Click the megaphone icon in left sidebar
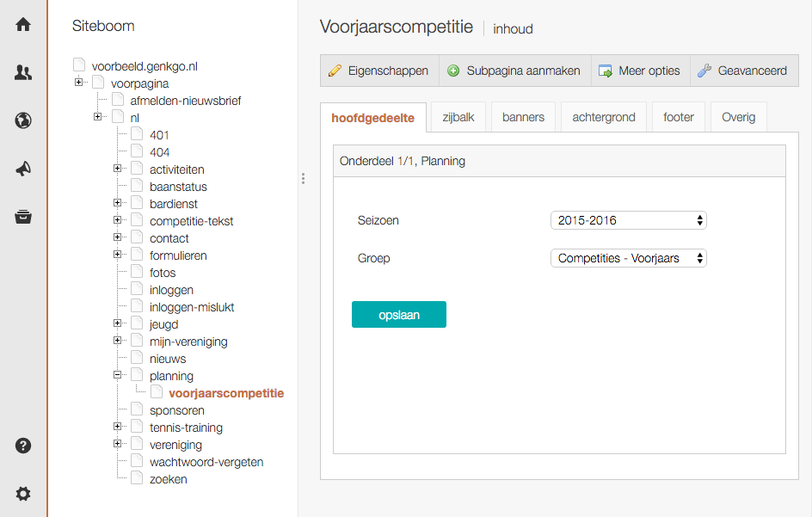812x517 pixels. click(x=23, y=169)
